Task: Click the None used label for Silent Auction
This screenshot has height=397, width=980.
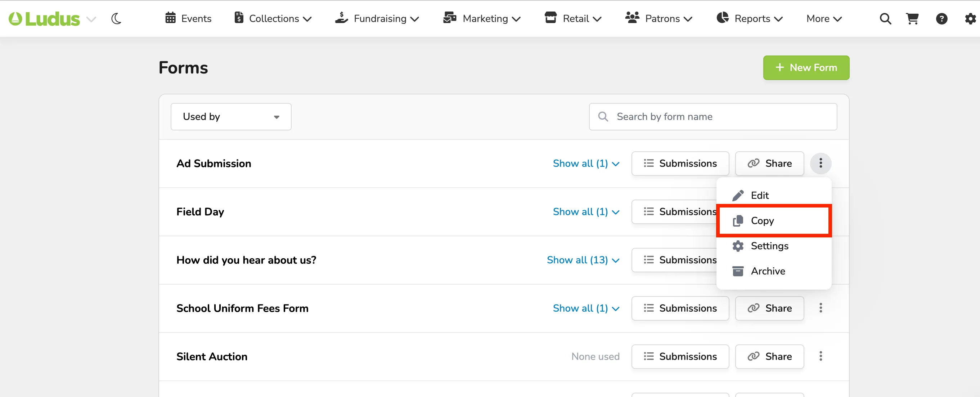Action: click(595, 357)
